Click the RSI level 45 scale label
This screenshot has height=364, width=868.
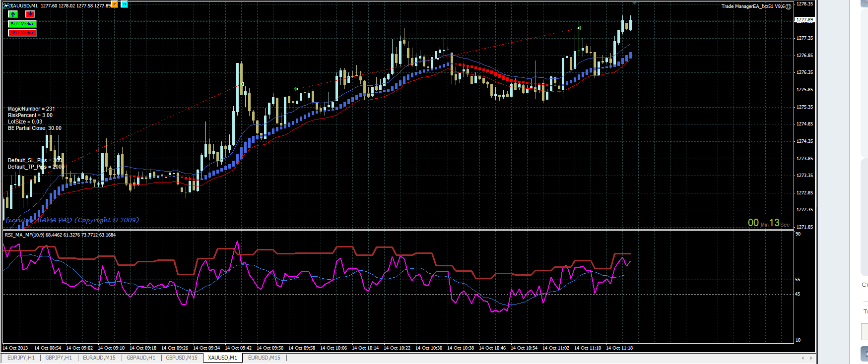pos(798,294)
